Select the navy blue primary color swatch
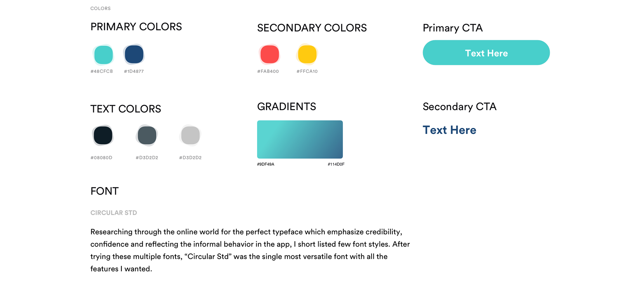644x286 pixels. click(134, 54)
